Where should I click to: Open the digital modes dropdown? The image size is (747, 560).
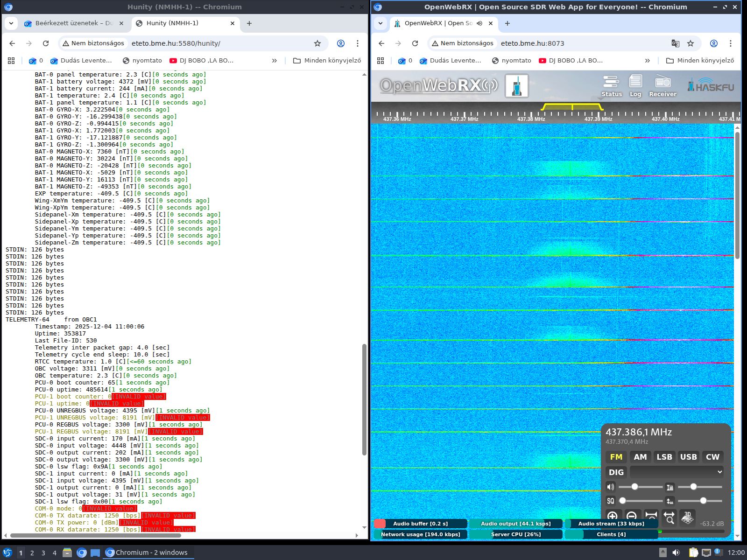[677, 472]
